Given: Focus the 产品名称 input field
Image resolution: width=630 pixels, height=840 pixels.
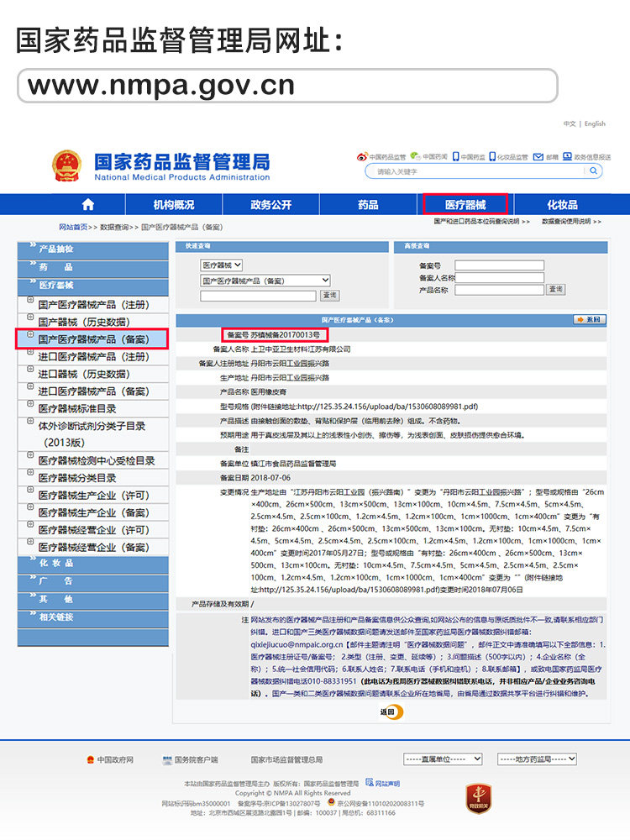Looking at the screenshot, I should coord(499,290).
